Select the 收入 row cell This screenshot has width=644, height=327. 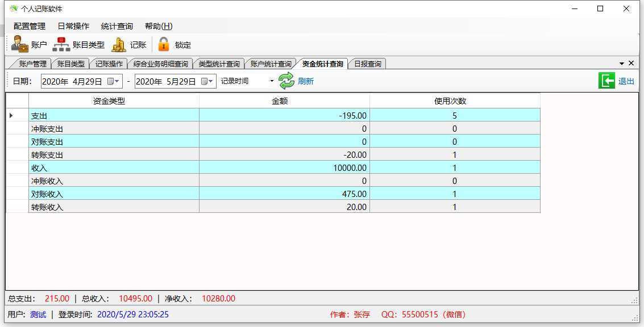[114, 167]
